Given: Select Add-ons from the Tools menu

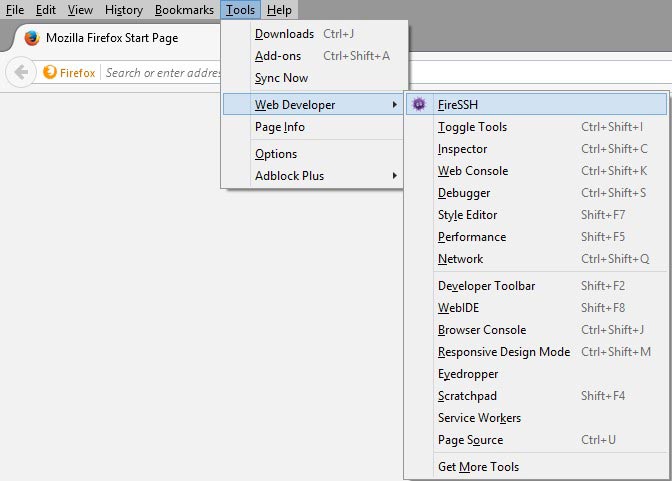Looking at the screenshot, I should coord(278,56).
